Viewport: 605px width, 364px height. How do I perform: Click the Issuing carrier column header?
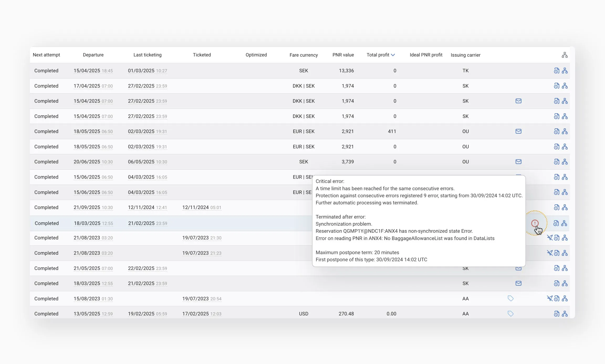click(465, 55)
